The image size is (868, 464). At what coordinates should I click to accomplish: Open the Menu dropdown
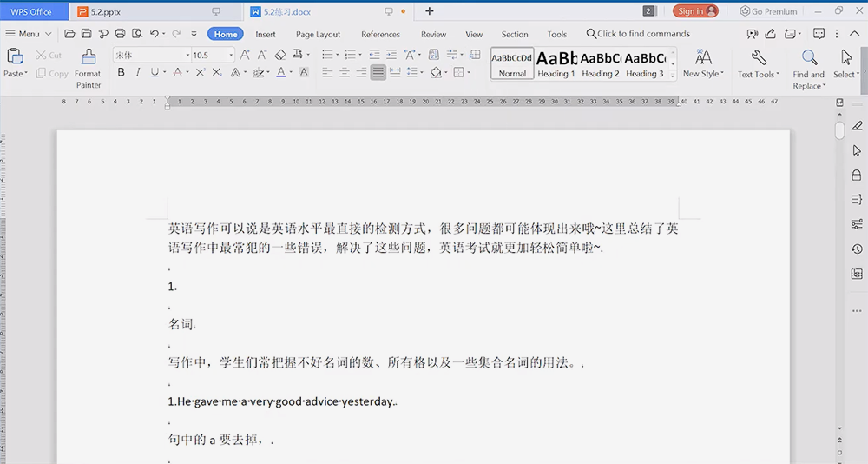click(29, 34)
